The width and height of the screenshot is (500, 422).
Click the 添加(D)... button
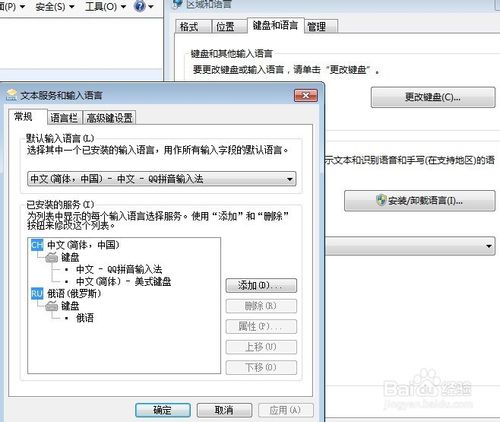(x=261, y=286)
